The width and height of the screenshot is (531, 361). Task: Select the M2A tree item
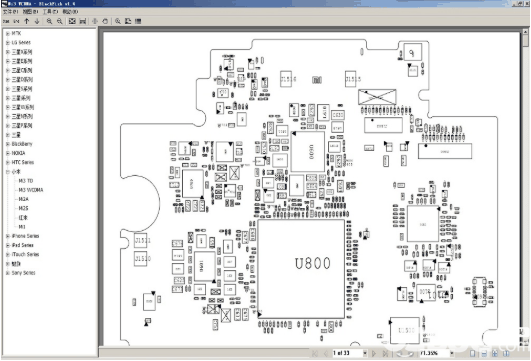pos(23,199)
